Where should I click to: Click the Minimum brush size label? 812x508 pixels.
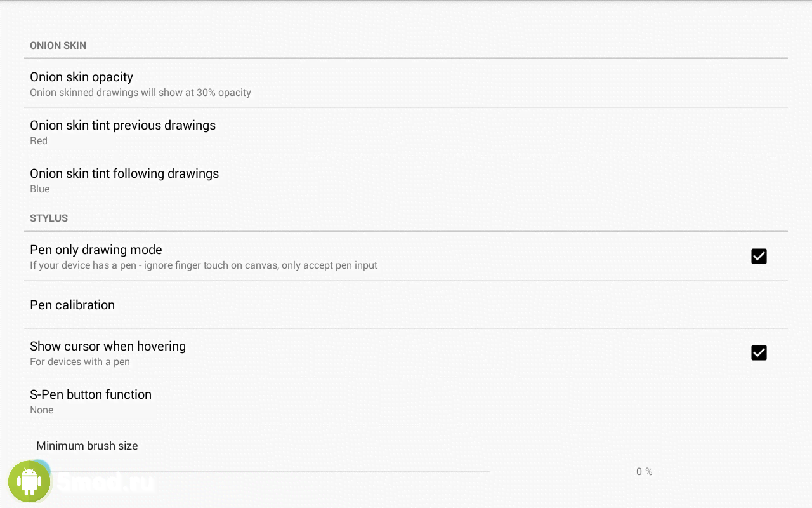pyautogui.click(x=87, y=446)
